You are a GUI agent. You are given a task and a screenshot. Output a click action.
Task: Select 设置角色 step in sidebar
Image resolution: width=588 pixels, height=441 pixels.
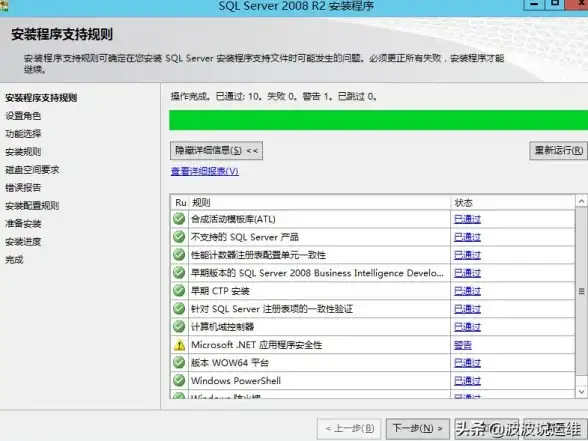pyautogui.click(x=23, y=116)
